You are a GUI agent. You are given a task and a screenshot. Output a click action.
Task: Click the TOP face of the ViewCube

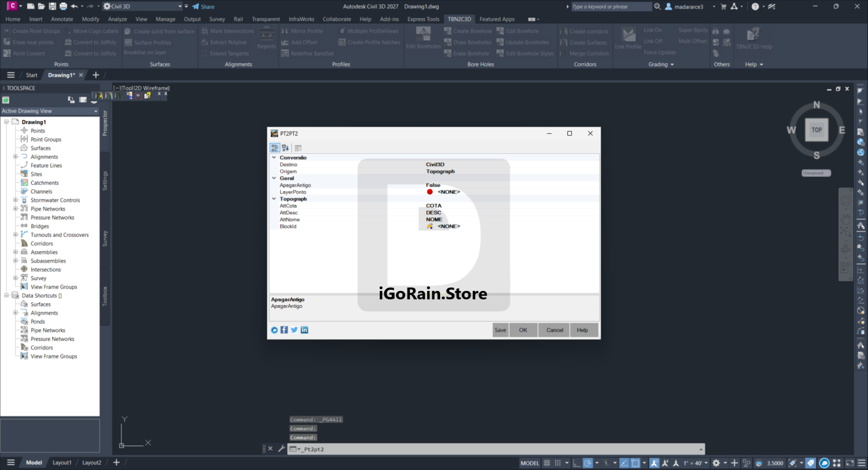point(817,130)
